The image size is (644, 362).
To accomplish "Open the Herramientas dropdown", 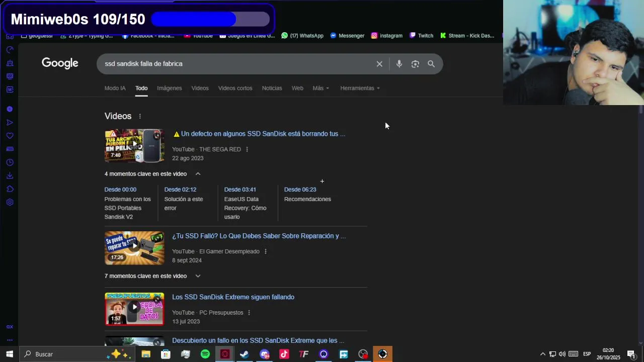I will tap(360, 88).
